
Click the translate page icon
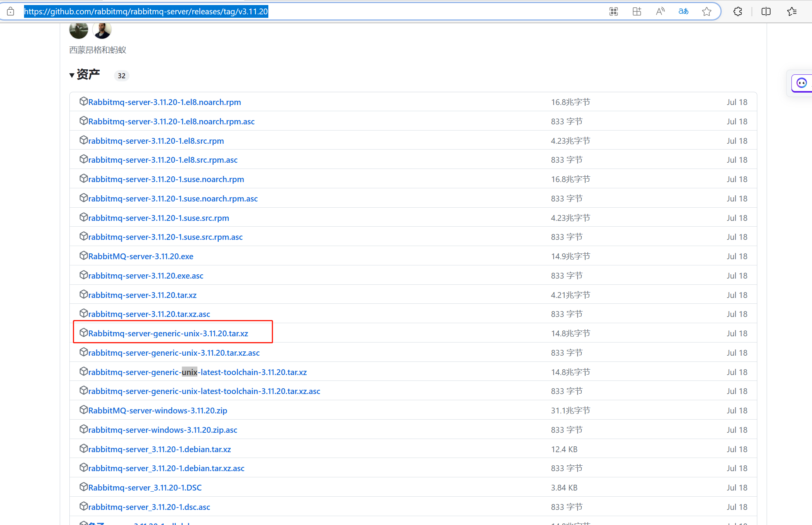coord(683,12)
